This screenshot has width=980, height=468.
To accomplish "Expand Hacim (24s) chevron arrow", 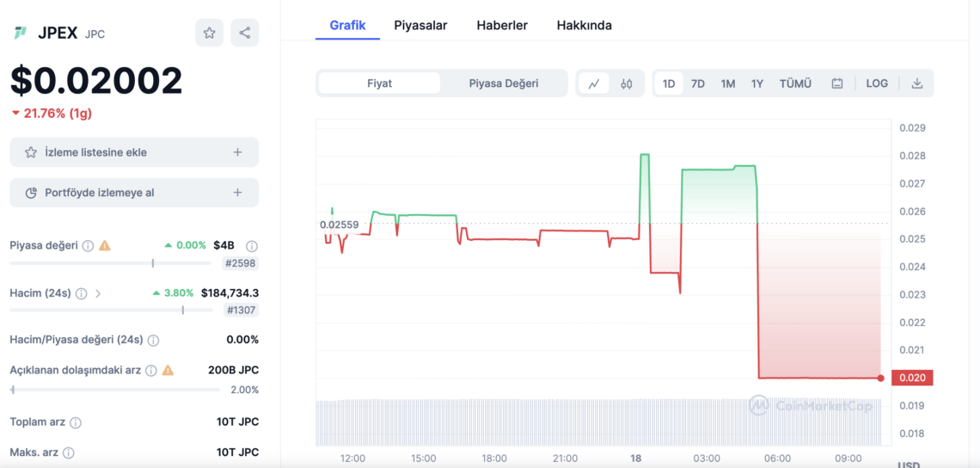I will pyautogui.click(x=98, y=292).
